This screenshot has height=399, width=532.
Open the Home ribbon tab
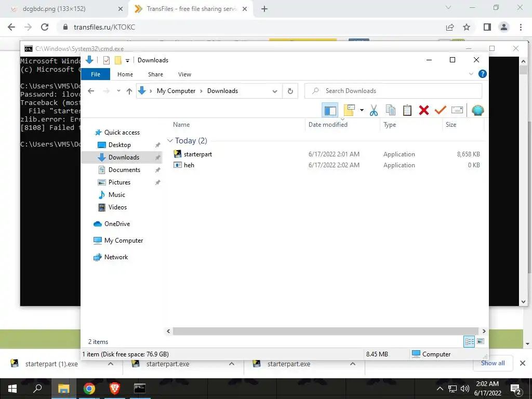coord(125,74)
